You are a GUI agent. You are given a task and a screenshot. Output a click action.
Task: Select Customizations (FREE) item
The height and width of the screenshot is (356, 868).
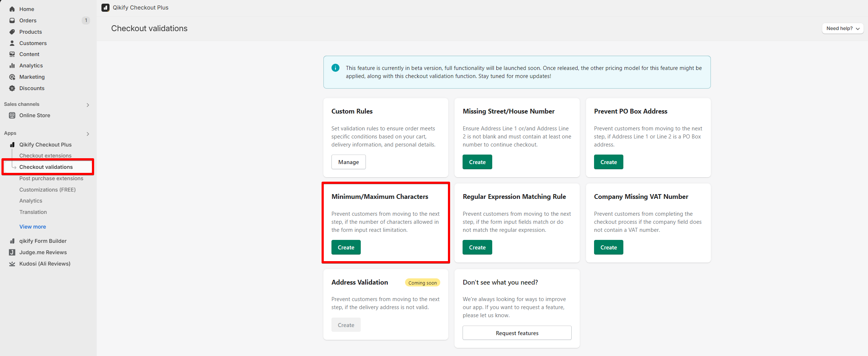(48, 190)
